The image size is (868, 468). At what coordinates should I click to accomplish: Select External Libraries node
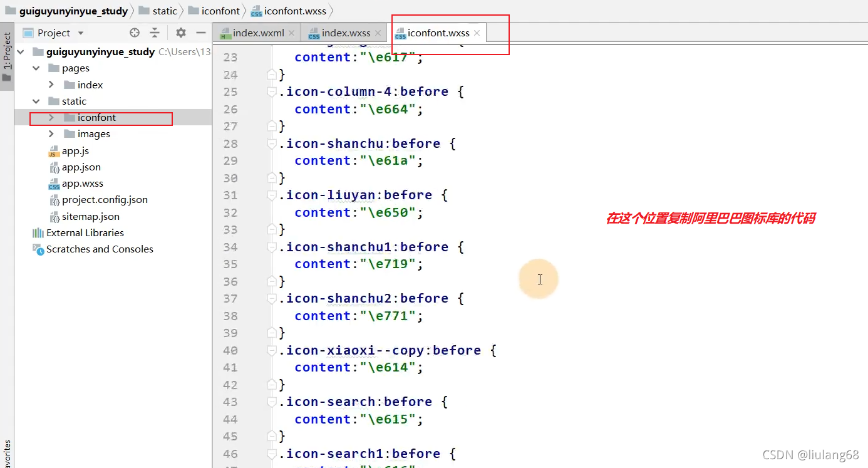[x=85, y=232]
